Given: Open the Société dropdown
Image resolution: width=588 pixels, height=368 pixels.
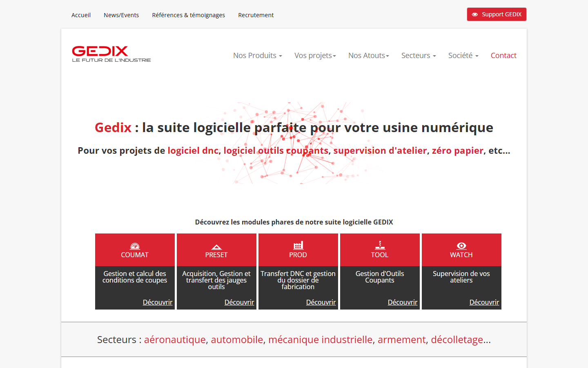Looking at the screenshot, I should coord(463,55).
